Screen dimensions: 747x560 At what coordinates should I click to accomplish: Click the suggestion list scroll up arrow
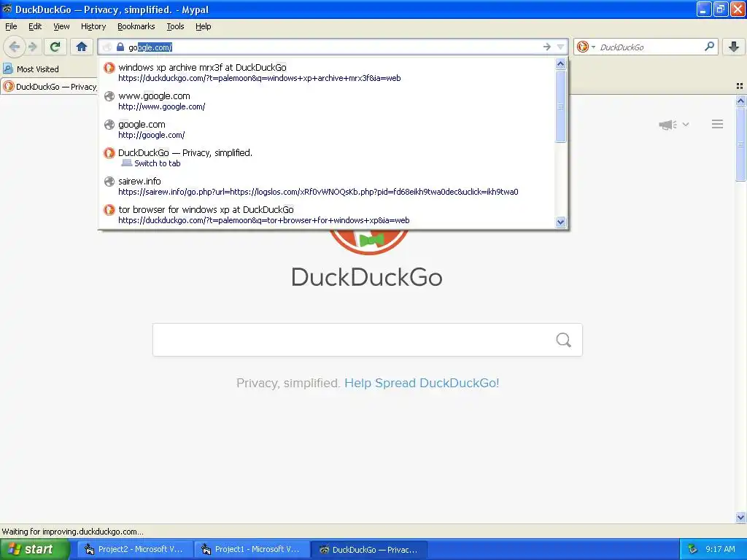[561, 64]
